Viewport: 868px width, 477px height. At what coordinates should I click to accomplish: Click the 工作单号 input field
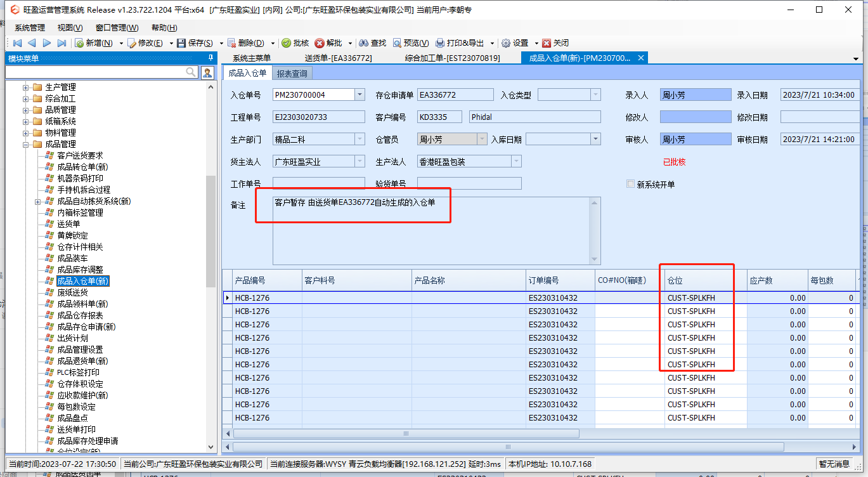point(319,184)
